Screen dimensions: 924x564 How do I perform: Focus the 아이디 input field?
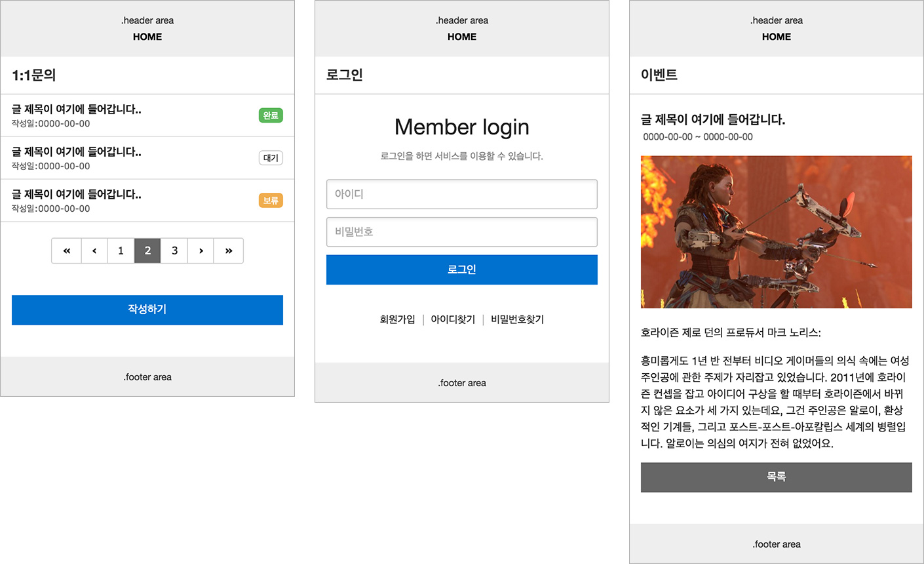point(461,194)
